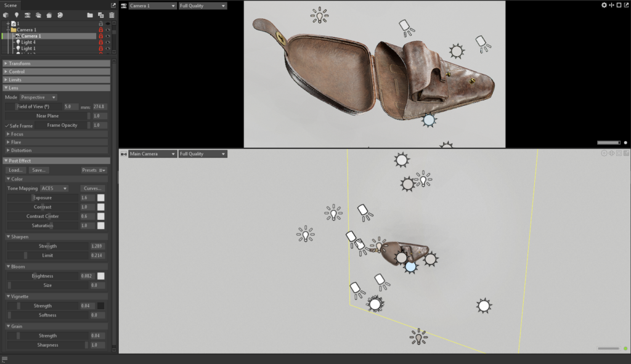The height and width of the screenshot is (364, 631).
Task: Change the lens Mode from Perspective
Action: [37, 97]
